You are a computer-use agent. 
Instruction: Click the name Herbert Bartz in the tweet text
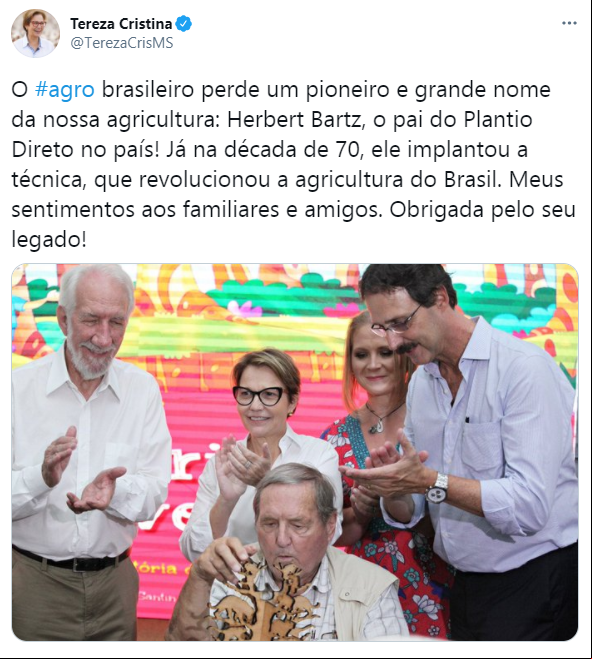point(295,120)
